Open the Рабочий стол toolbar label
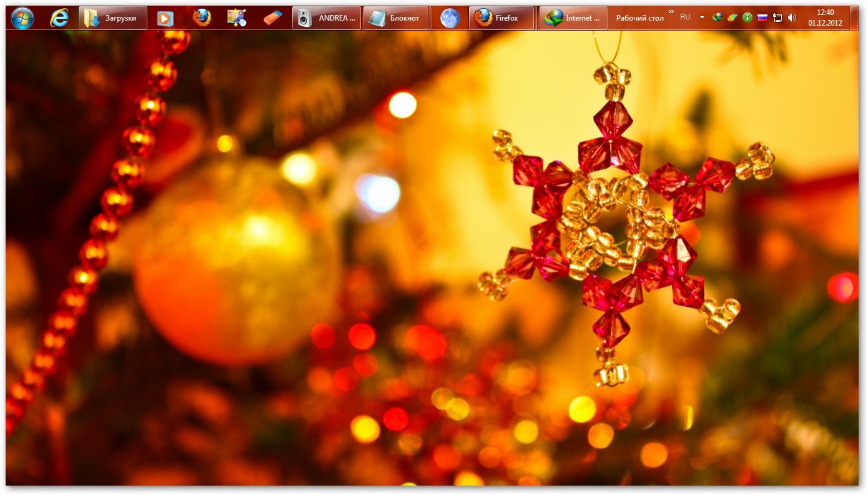 point(639,18)
